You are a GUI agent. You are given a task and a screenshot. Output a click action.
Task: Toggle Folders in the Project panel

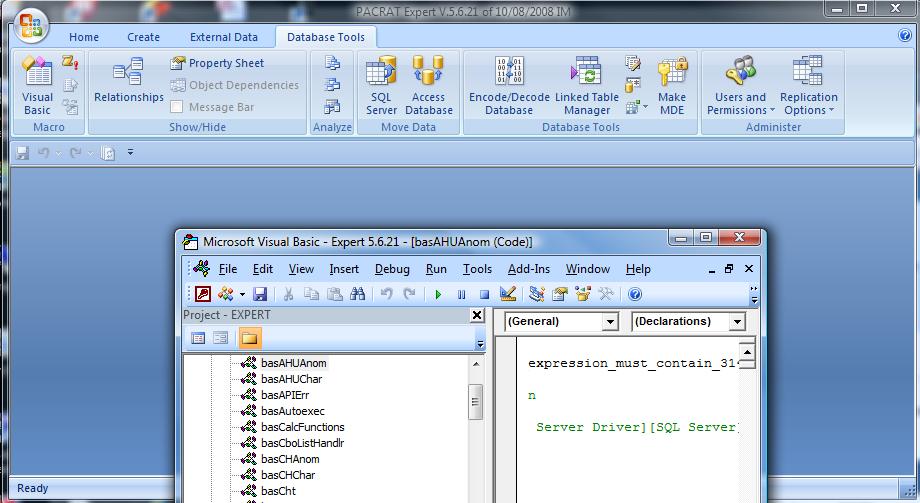click(249, 338)
